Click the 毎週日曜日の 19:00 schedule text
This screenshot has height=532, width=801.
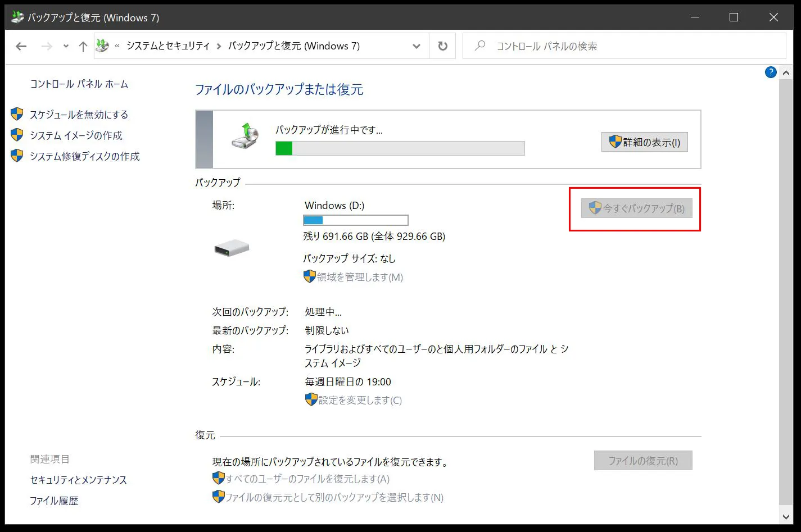[348, 381]
